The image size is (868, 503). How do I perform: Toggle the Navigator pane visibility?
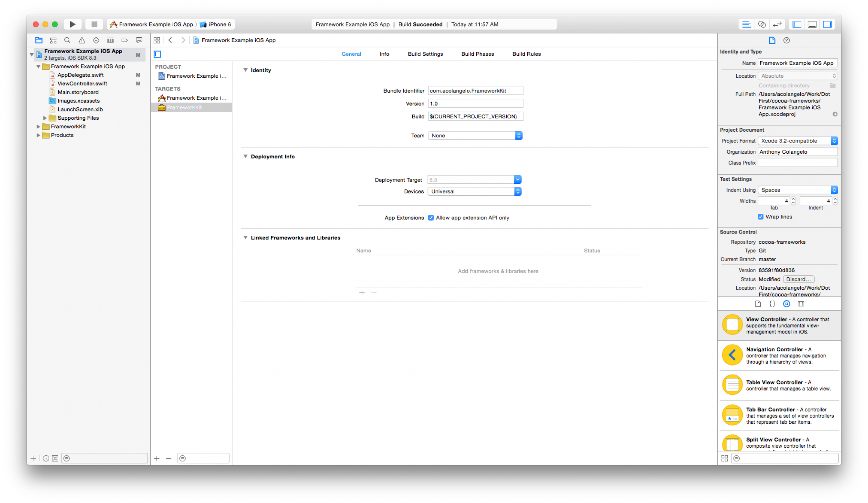797,24
